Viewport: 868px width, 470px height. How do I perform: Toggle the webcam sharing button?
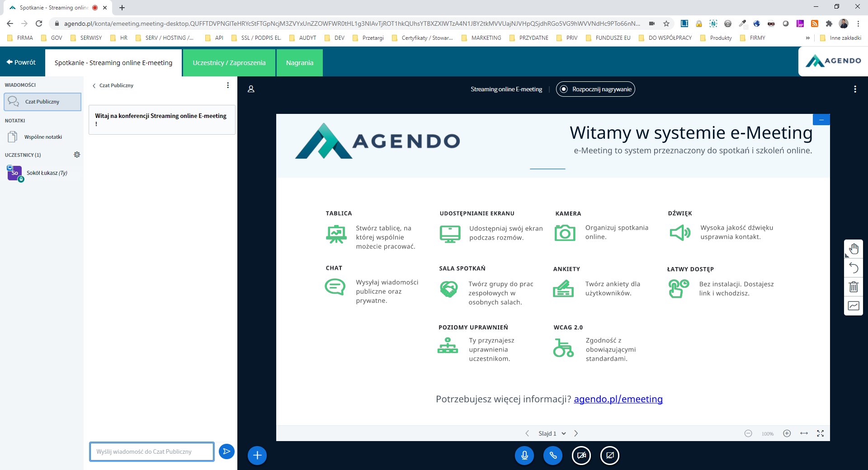click(x=581, y=456)
